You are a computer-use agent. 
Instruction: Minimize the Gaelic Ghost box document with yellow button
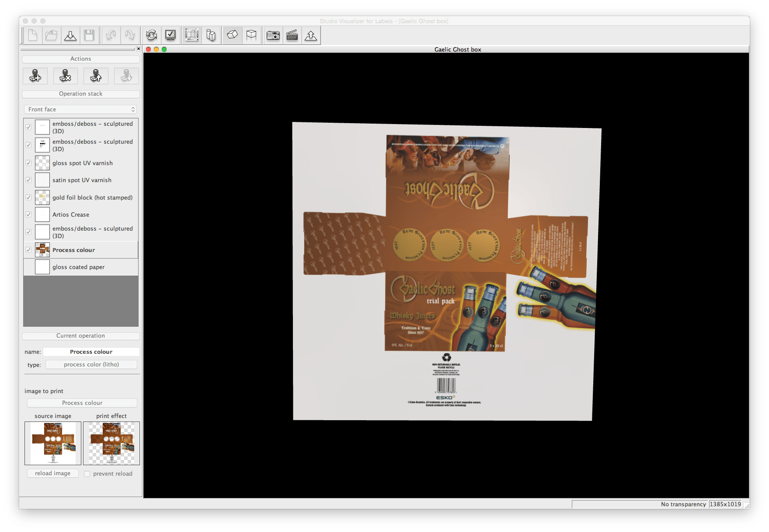click(x=157, y=49)
